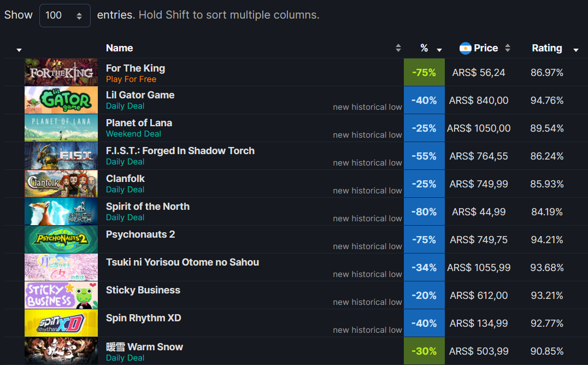This screenshot has width=588, height=365.
Task: Sort table by Name column arrows
Action: tap(398, 48)
